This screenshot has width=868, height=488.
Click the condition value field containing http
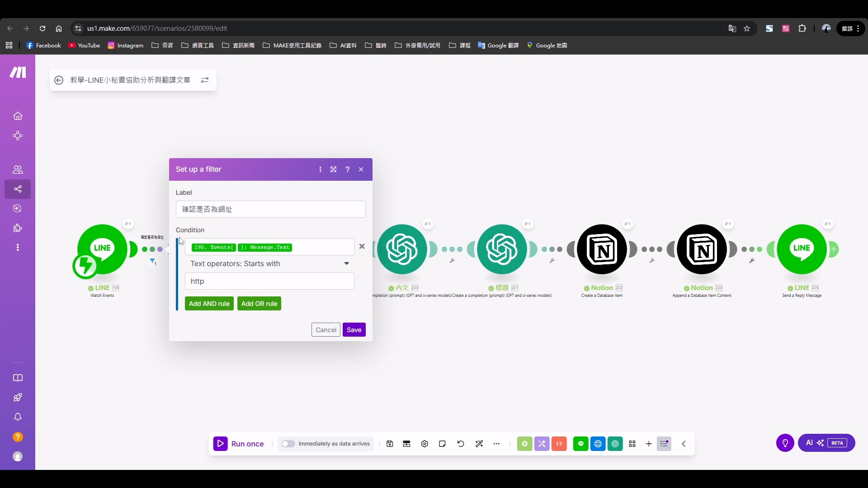[269, 281]
